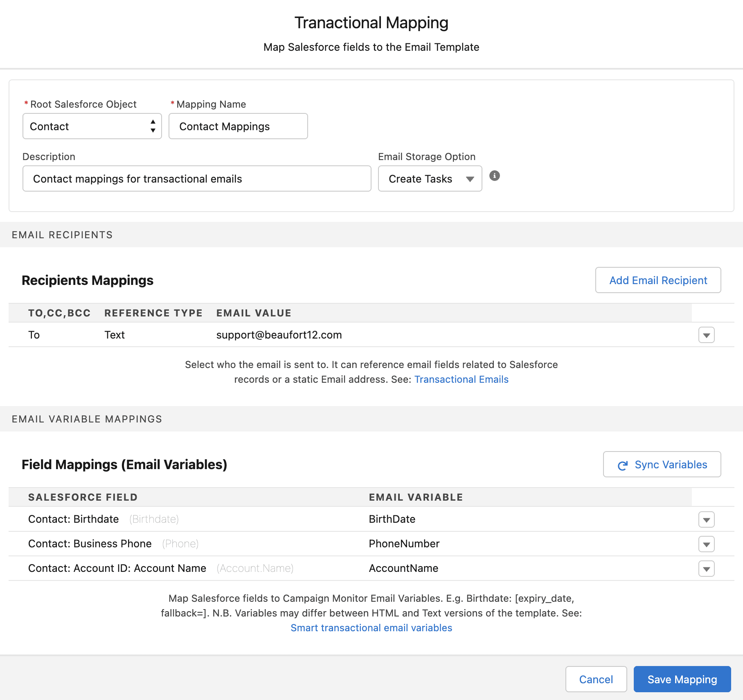Image resolution: width=743 pixels, height=700 pixels.
Task: Click the Email Storage Option info icon
Action: pos(495,176)
